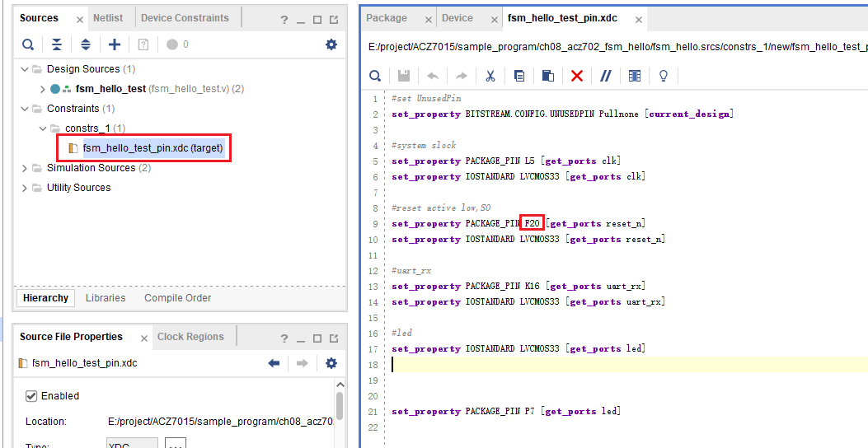Click the red X delete icon

577,76
